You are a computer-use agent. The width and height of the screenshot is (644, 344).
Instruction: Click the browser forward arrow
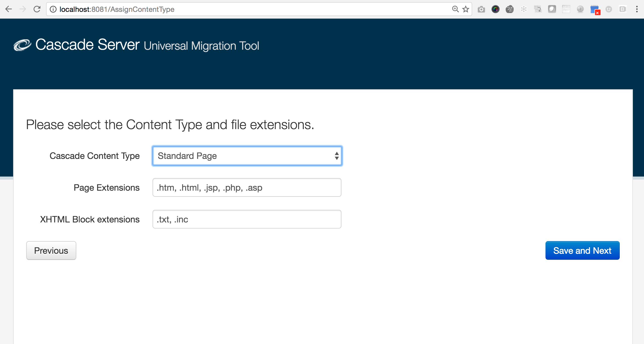[x=23, y=9]
